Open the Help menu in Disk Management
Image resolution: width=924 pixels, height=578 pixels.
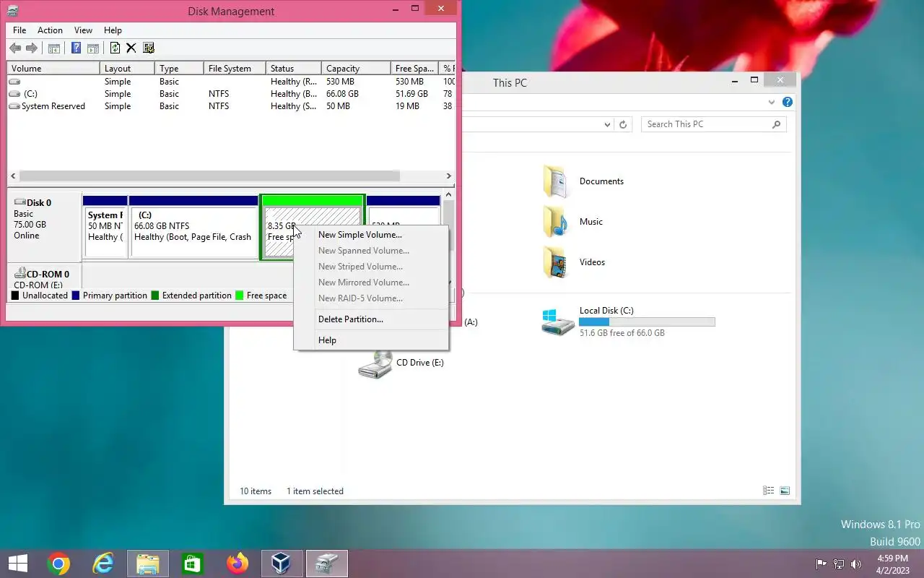113,30
